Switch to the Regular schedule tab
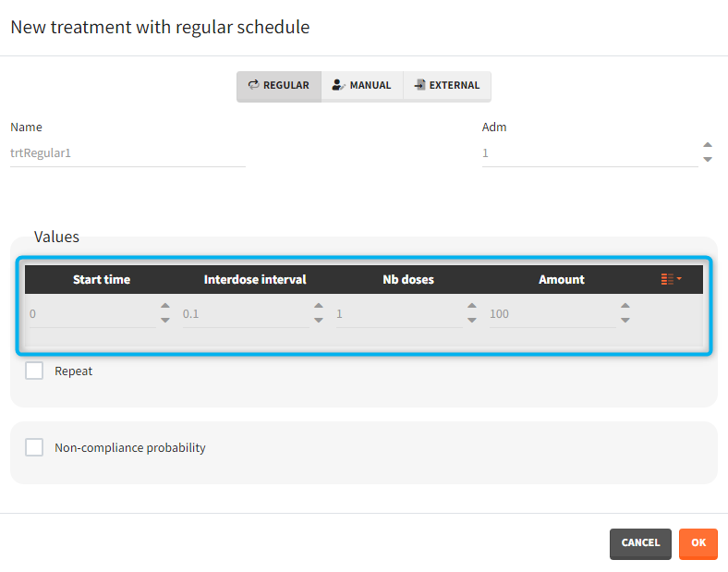 click(x=279, y=85)
